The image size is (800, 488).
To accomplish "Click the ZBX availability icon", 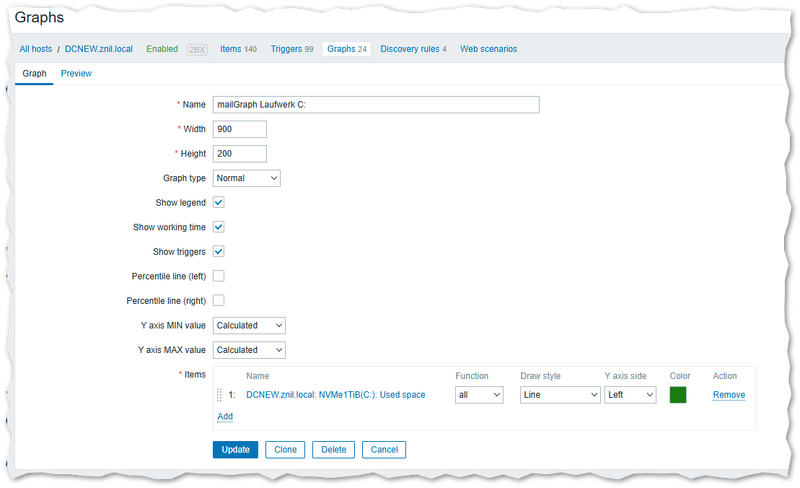I will tap(197, 49).
